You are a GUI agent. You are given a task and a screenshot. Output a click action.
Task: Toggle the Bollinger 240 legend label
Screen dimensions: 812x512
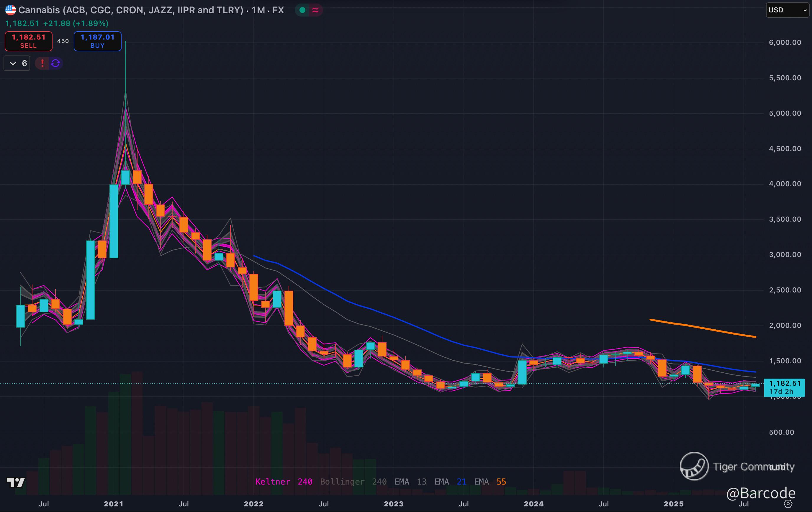tap(353, 482)
